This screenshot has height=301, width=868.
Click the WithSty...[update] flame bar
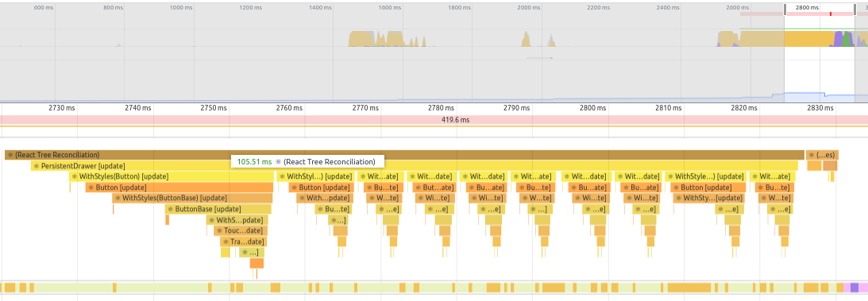click(x=708, y=198)
